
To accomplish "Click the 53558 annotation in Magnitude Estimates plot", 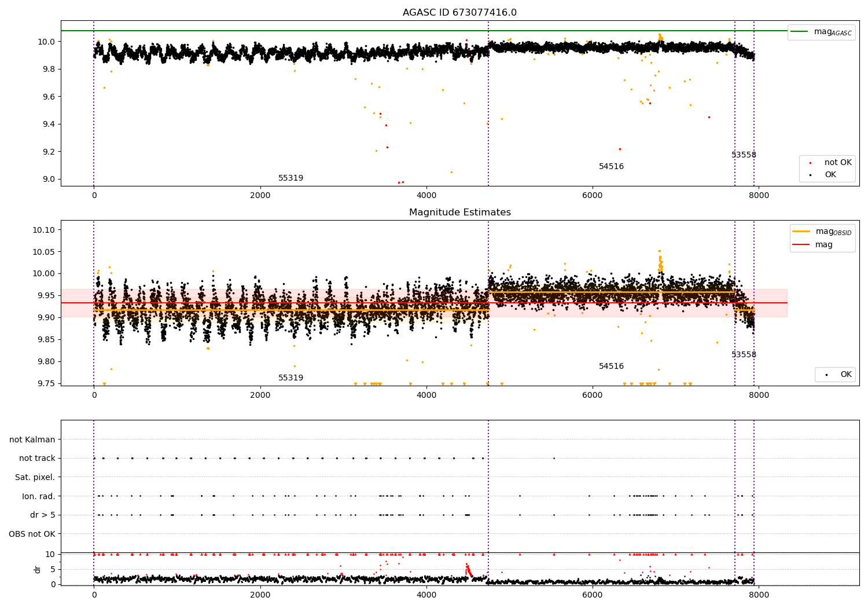I will [x=744, y=355].
